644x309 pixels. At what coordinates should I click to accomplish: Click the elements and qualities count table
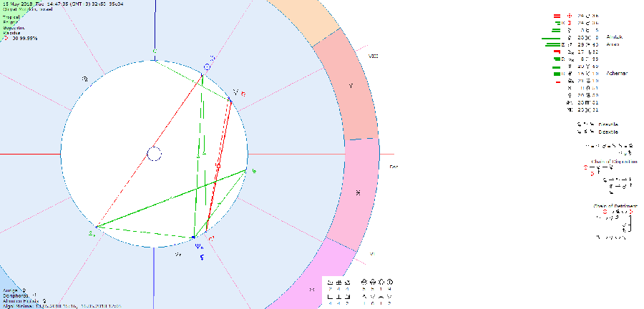click(x=358, y=292)
